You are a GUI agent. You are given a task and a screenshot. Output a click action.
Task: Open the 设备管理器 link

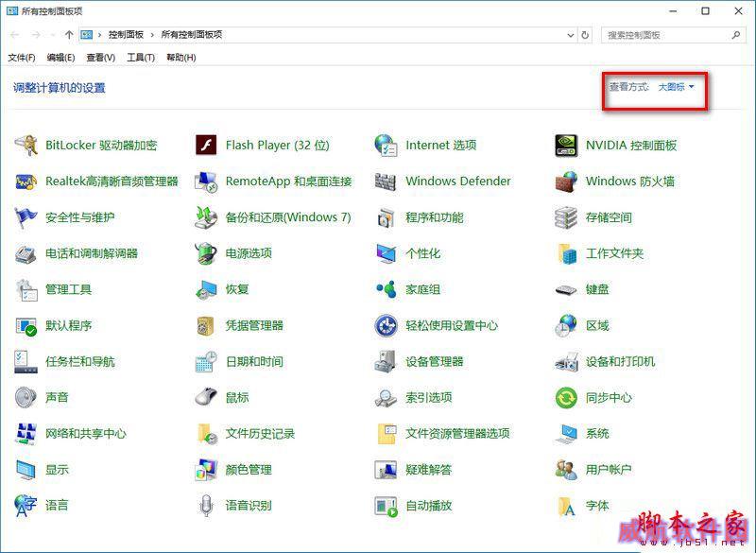click(x=435, y=362)
